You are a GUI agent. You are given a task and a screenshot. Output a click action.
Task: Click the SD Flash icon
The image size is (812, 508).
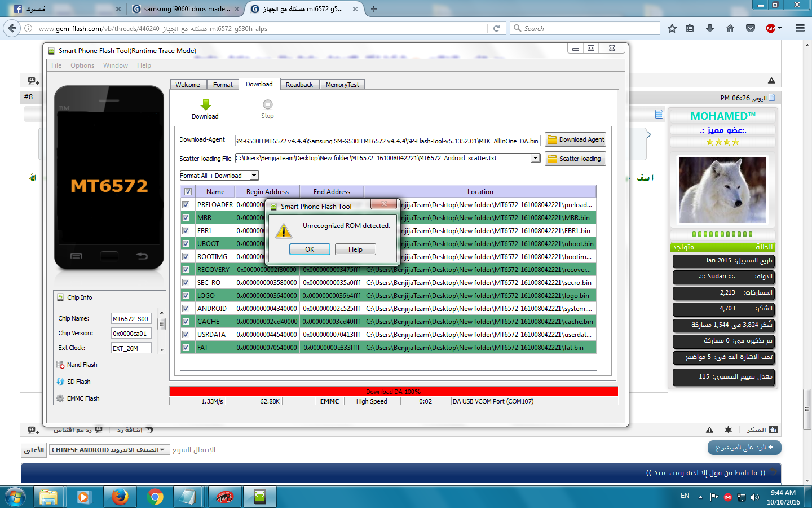click(60, 382)
